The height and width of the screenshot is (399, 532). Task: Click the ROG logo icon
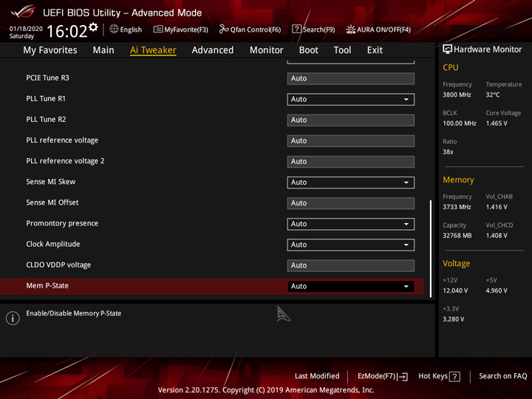23,11
